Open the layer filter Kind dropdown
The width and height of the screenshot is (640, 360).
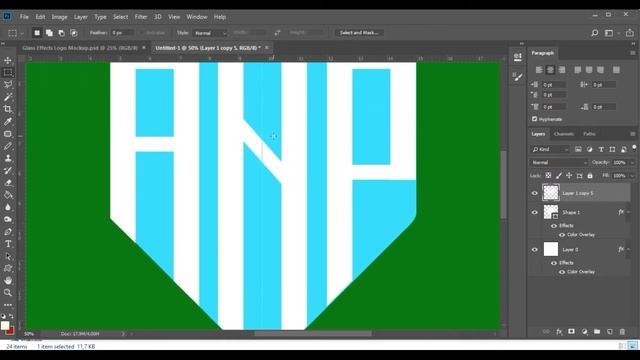pyautogui.click(x=549, y=149)
